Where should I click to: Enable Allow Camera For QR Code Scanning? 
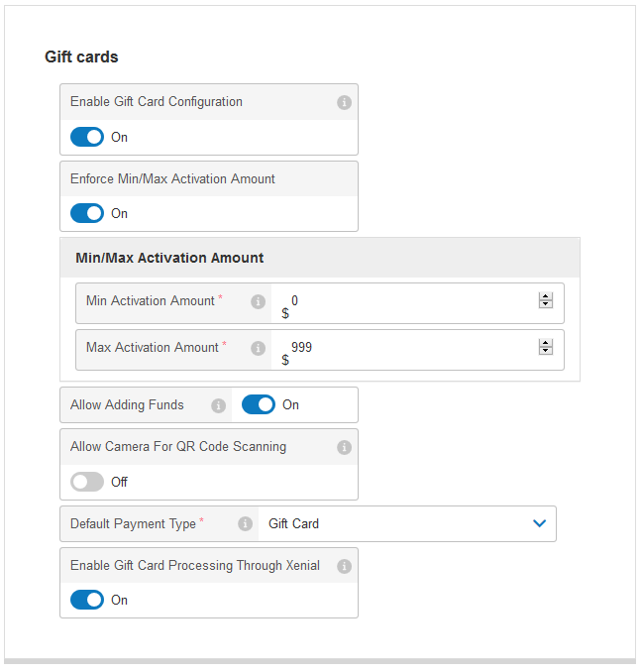tap(87, 482)
